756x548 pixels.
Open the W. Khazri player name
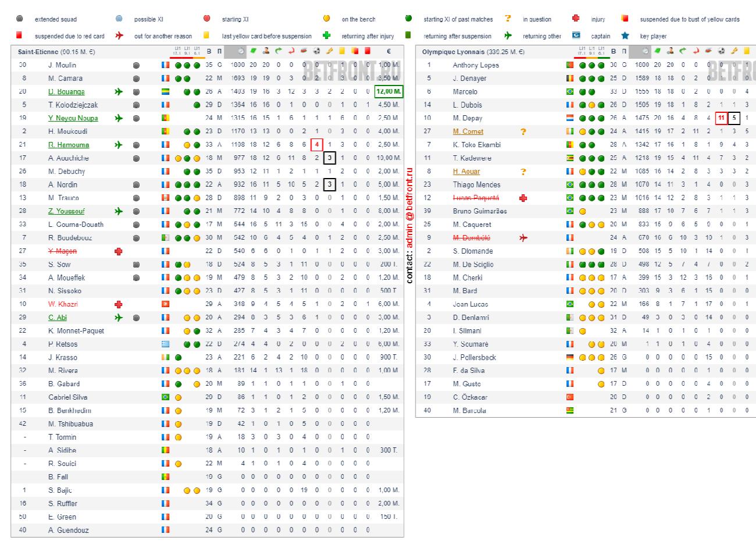pos(63,304)
